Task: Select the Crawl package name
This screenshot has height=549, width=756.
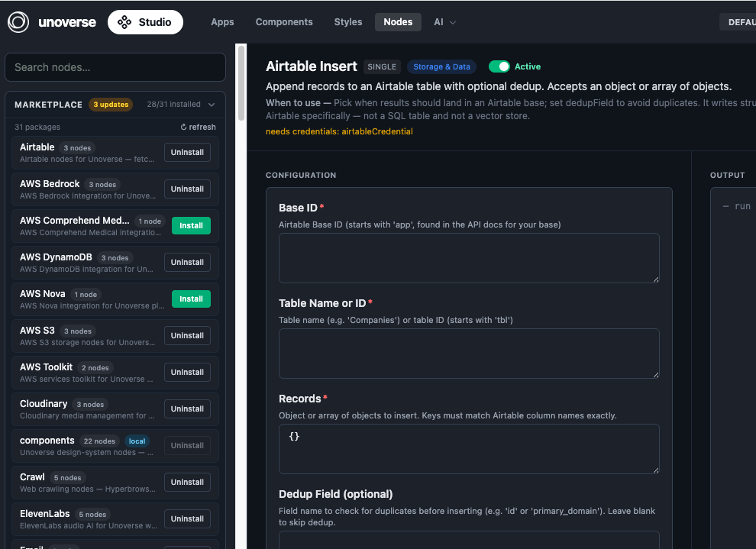Action: click(32, 476)
